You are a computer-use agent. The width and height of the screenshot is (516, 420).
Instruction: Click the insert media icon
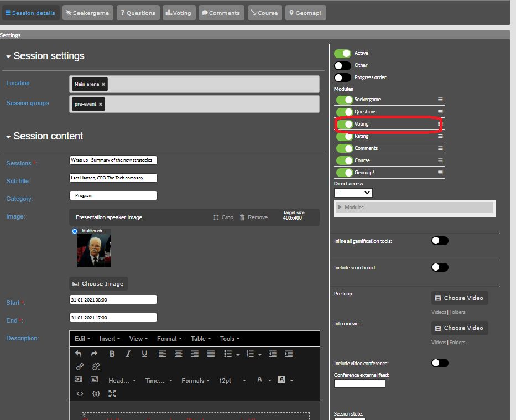pyautogui.click(x=78, y=380)
